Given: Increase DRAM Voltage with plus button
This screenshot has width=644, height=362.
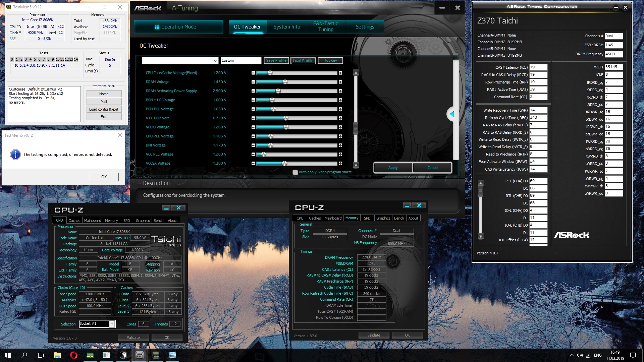Looking at the screenshot, I should 340,82.
